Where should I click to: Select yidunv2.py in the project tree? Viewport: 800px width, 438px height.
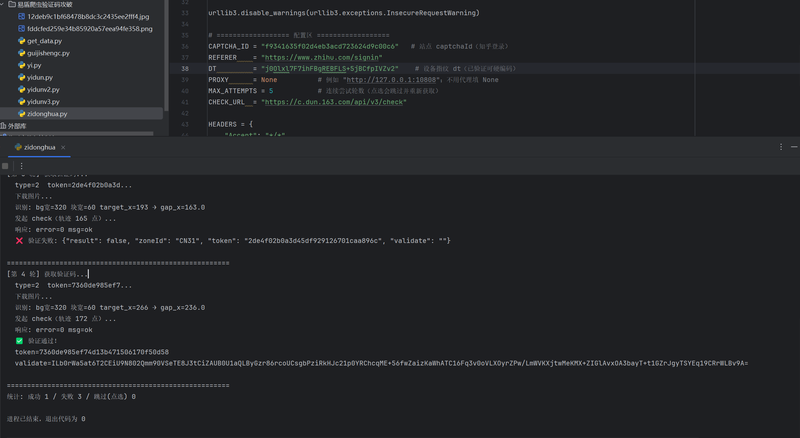coord(43,89)
